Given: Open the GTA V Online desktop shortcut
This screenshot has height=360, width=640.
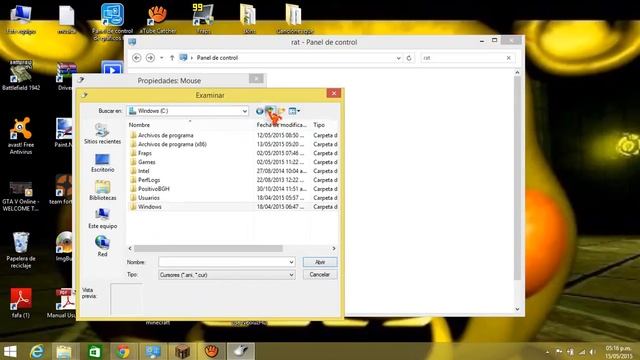Looking at the screenshot, I should (20, 196).
